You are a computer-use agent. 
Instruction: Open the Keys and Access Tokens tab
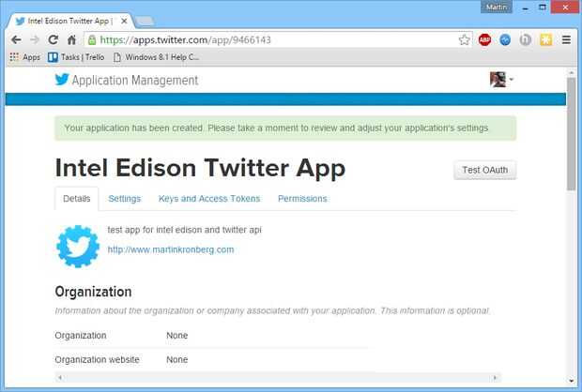pos(209,199)
